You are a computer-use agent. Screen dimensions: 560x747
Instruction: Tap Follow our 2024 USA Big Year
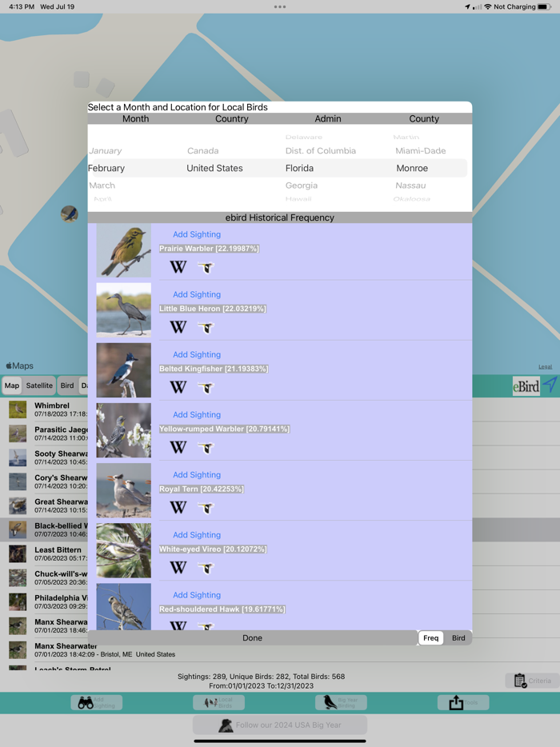tap(280, 725)
